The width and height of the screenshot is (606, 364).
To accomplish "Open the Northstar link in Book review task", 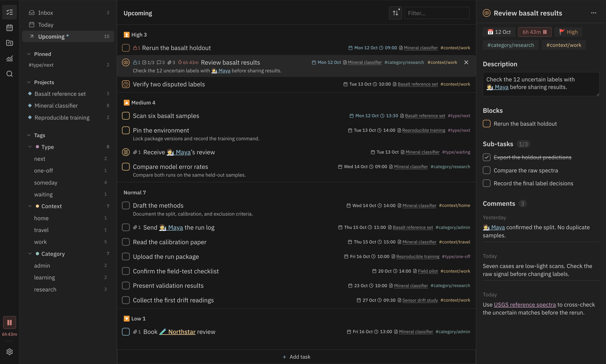I will point(177,332).
